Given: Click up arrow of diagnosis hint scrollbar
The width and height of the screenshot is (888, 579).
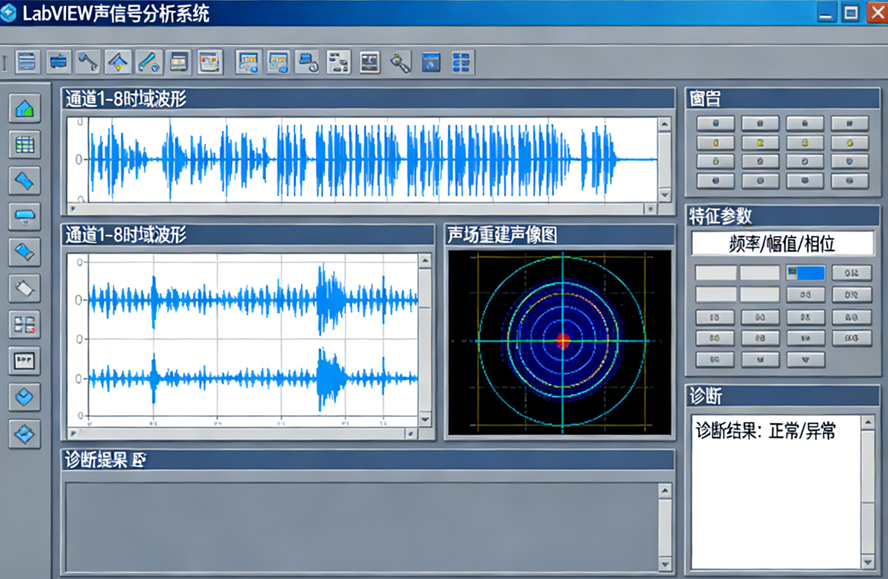Looking at the screenshot, I should coord(664,490).
